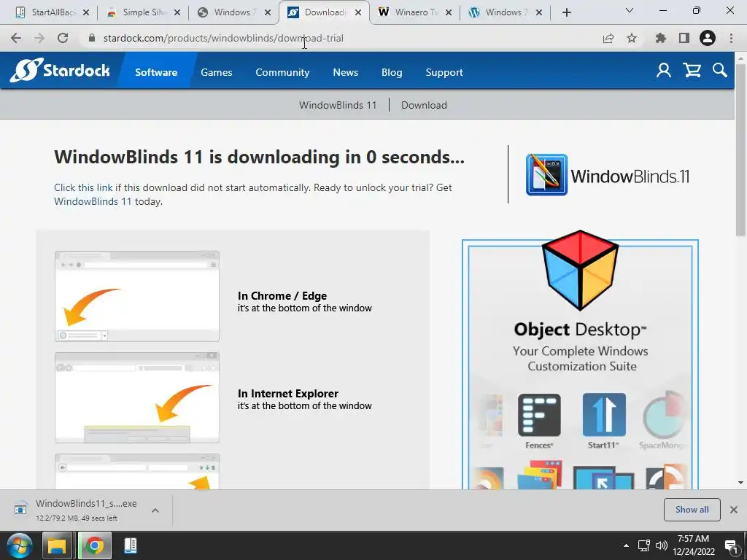Open a new browser tab
The height and width of the screenshot is (560, 747).
tap(566, 12)
